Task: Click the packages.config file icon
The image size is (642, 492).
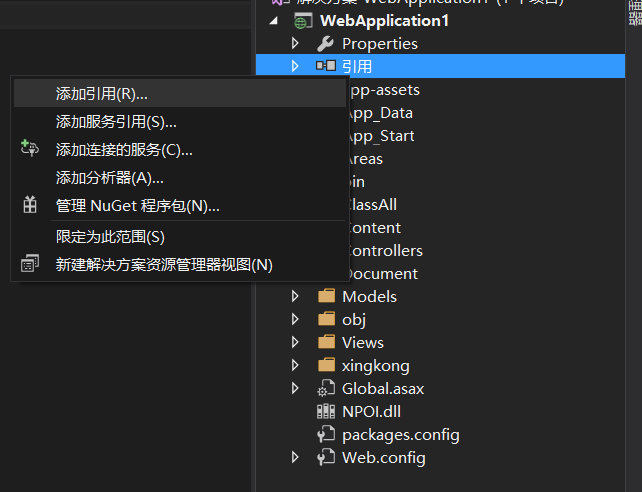Action: (326, 434)
